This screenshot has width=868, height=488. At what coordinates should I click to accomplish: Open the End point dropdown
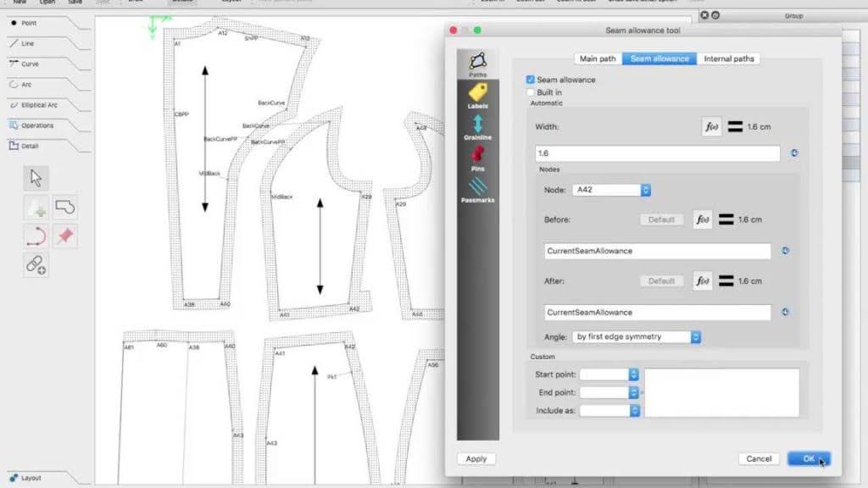(609, 392)
